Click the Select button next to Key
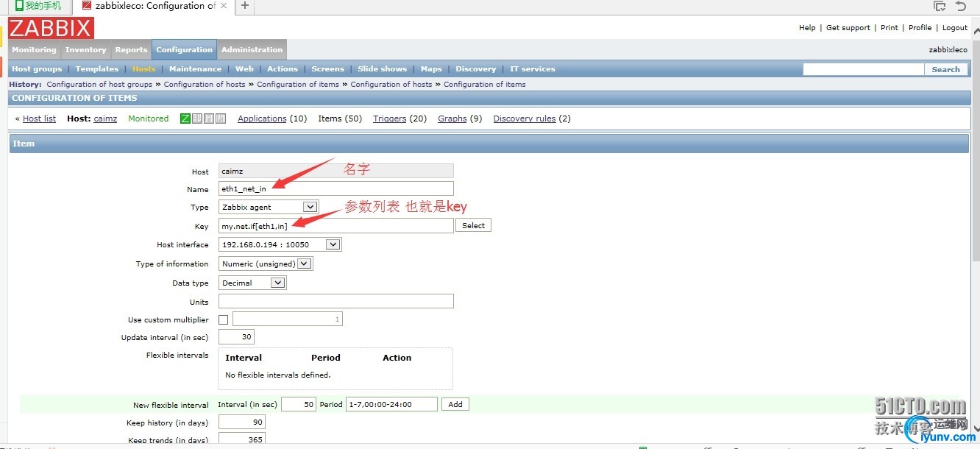This screenshot has width=980, height=449. point(473,226)
